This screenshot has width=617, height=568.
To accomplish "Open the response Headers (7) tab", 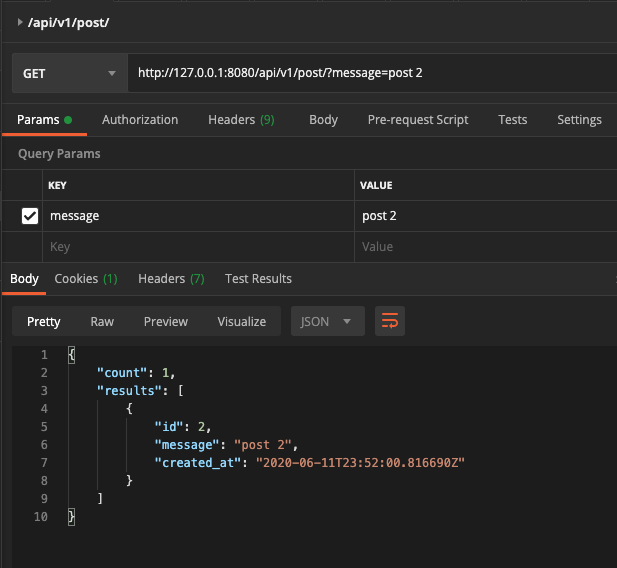I will (171, 279).
